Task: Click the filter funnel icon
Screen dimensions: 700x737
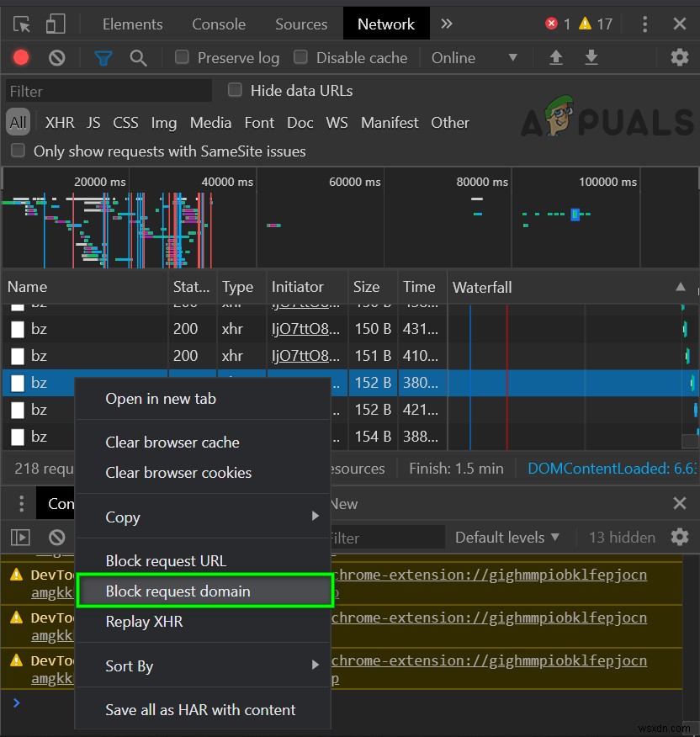Action: (103, 58)
